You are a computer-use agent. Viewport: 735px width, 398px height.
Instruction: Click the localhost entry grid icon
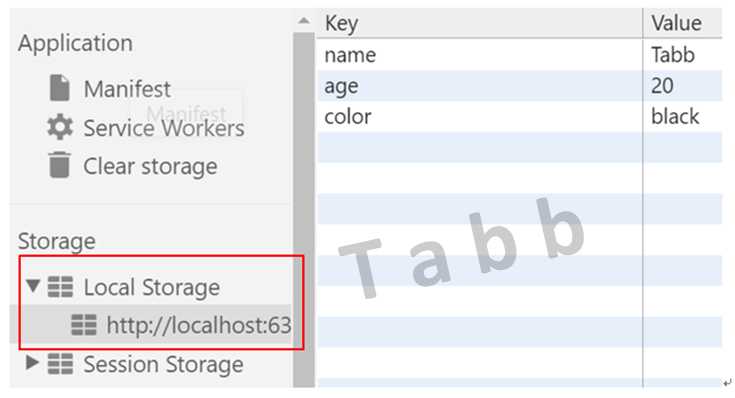[x=84, y=325]
